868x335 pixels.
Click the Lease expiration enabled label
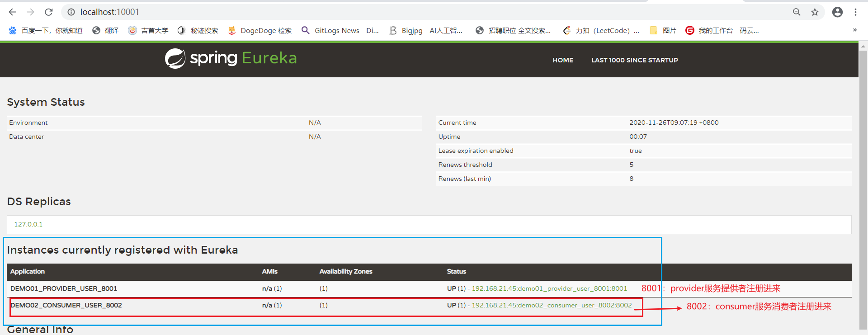pos(476,151)
